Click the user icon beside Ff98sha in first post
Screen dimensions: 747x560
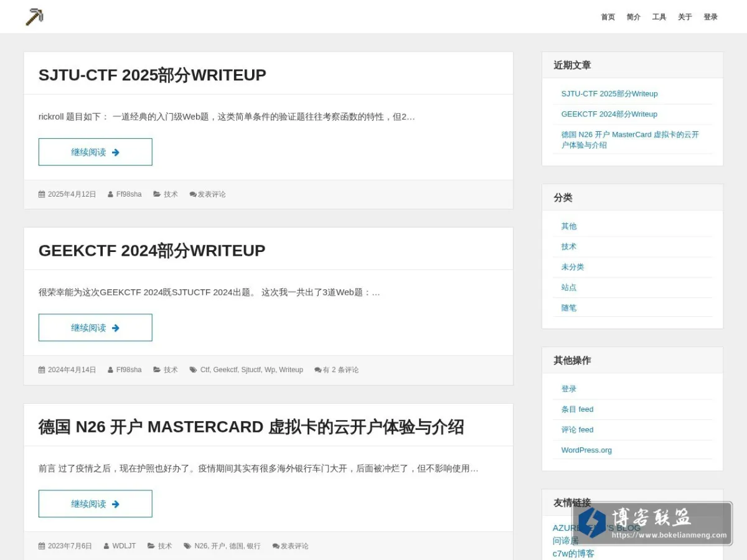(x=110, y=194)
